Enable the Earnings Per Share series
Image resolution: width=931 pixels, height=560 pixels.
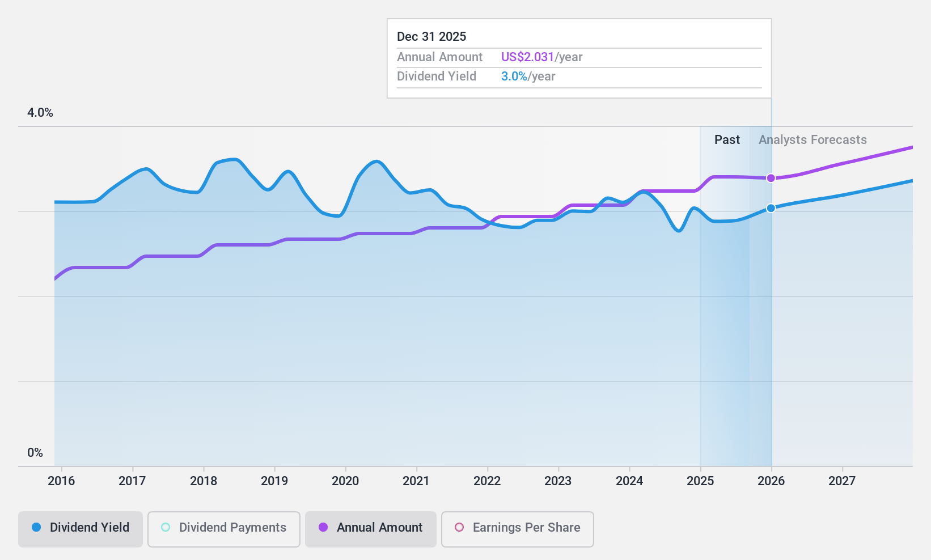tap(518, 529)
